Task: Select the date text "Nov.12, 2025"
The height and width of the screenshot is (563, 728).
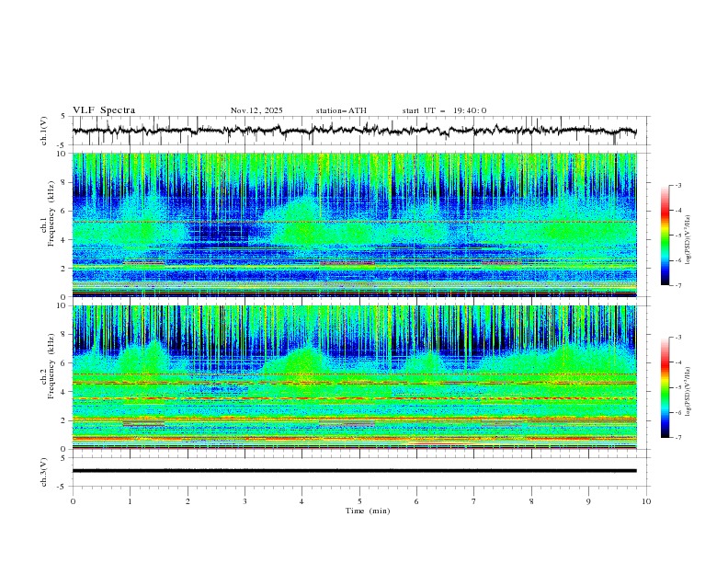Action: click(256, 110)
